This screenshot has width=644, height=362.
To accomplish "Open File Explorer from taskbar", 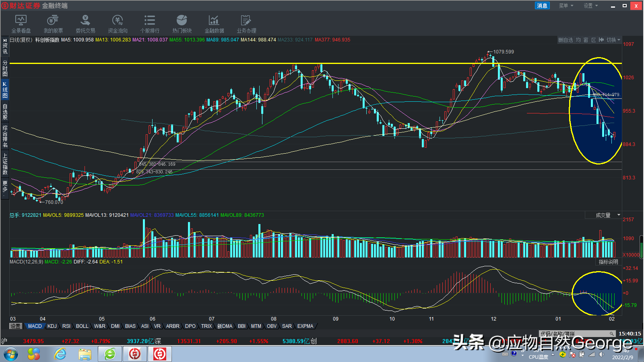I will pos(85,354).
